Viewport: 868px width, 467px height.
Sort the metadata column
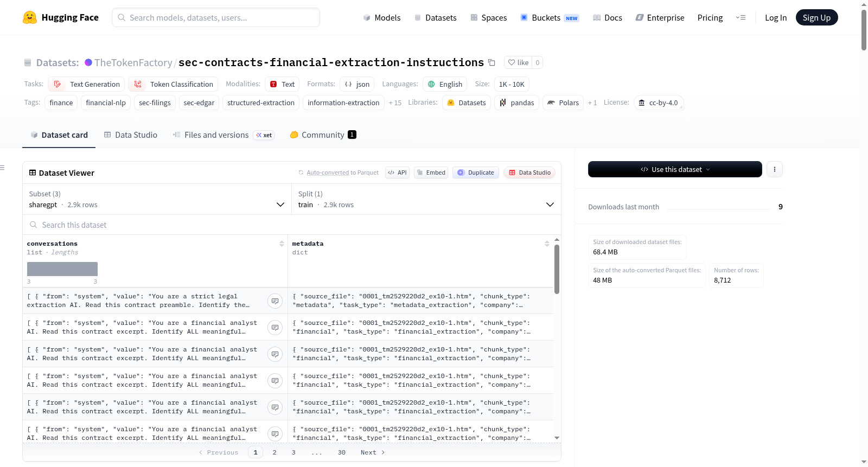tap(547, 244)
